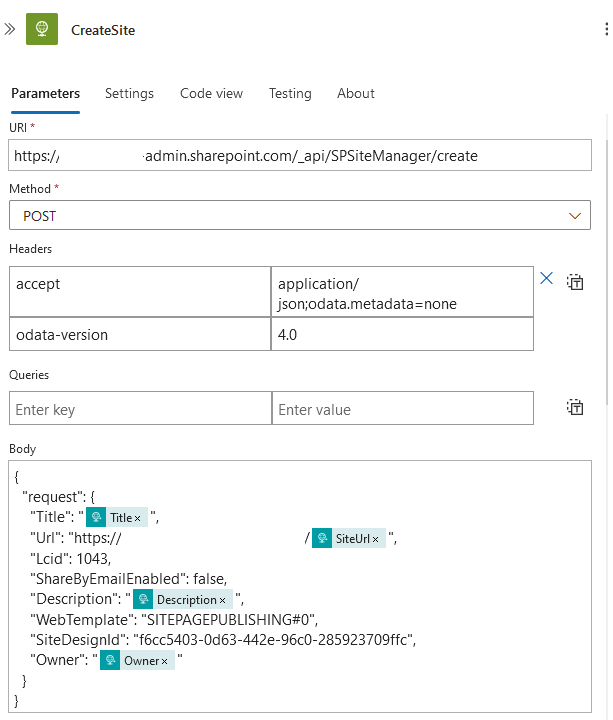The image size is (613, 720).
Task: Click the green CreateSite connector icon
Action: pos(42,29)
